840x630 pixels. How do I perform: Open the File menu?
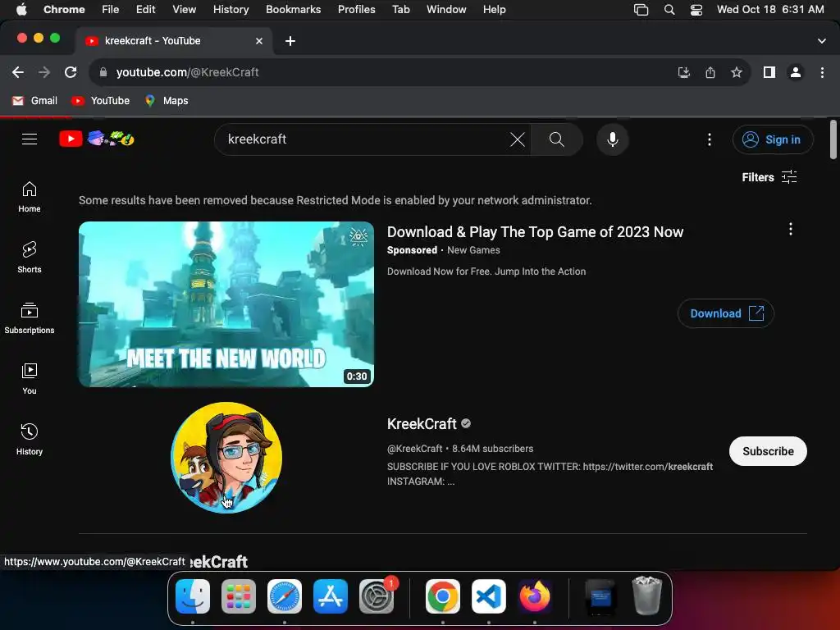pyautogui.click(x=111, y=10)
